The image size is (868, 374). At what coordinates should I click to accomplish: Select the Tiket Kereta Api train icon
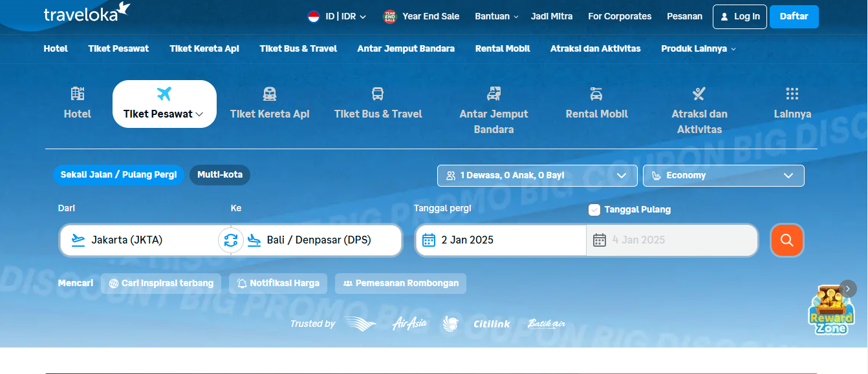coord(270,94)
